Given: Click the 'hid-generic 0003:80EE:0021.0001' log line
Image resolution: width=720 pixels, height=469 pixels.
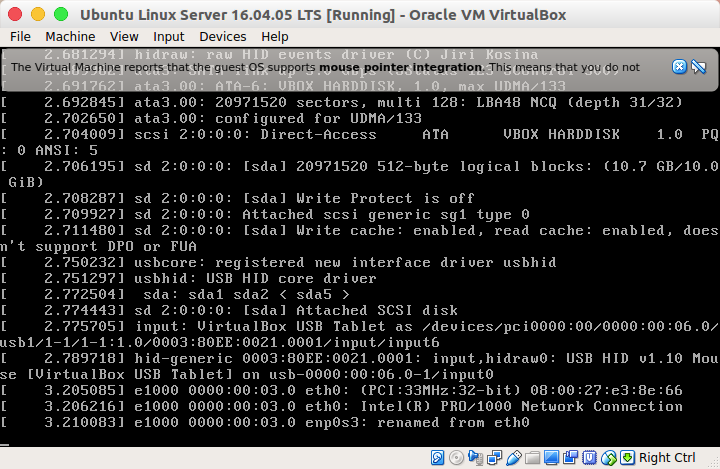Looking at the screenshot, I should pyautogui.click(x=360, y=359).
